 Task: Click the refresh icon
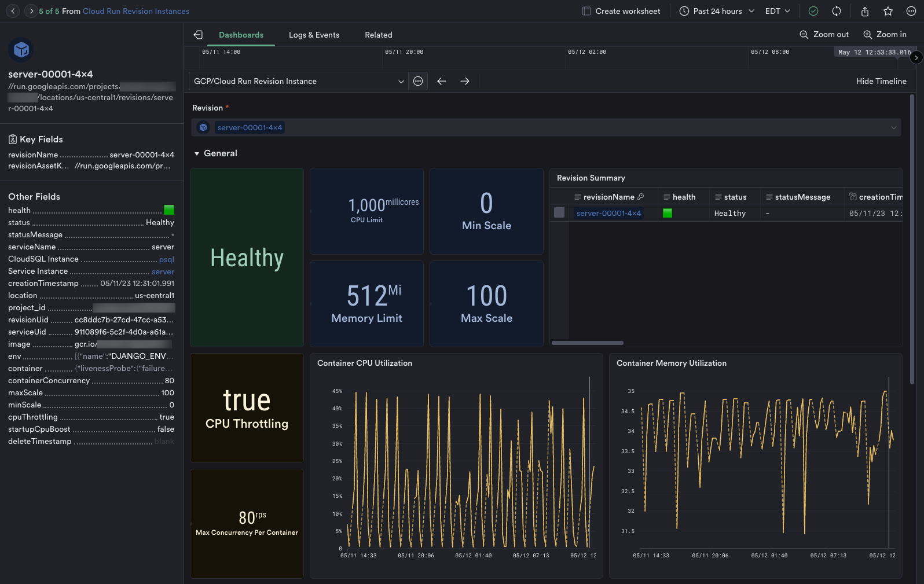tap(837, 11)
